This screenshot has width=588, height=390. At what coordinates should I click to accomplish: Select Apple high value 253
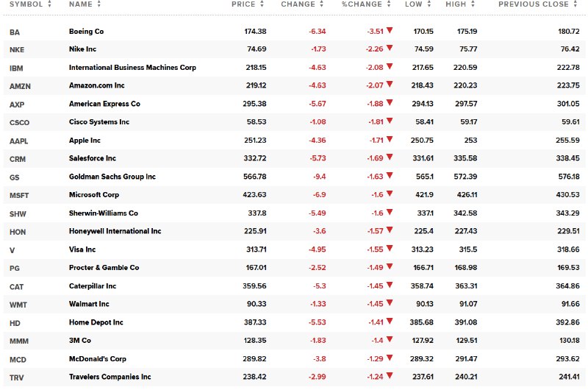[x=470, y=141]
